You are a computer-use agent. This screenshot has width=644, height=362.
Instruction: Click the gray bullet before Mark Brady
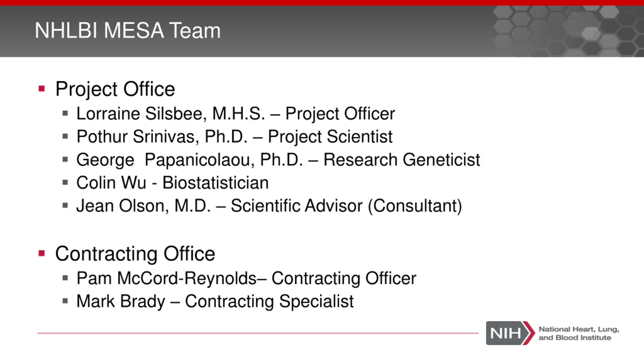pos(65,301)
